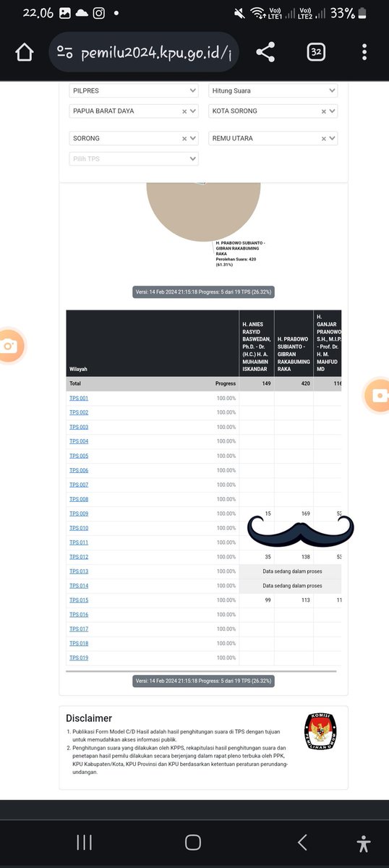Tap value 138 in TPS 012 row
The width and height of the screenshot is (389, 868).
coord(305,557)
